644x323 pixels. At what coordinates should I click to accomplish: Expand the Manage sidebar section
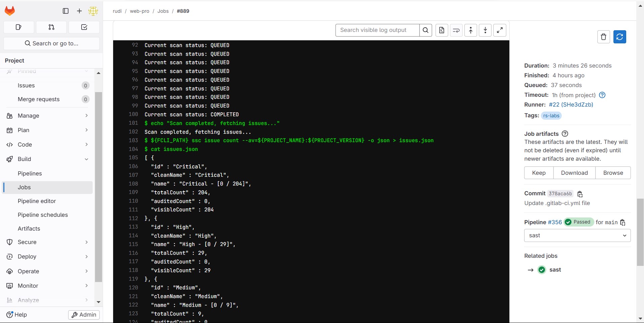[x=47, y=116]
